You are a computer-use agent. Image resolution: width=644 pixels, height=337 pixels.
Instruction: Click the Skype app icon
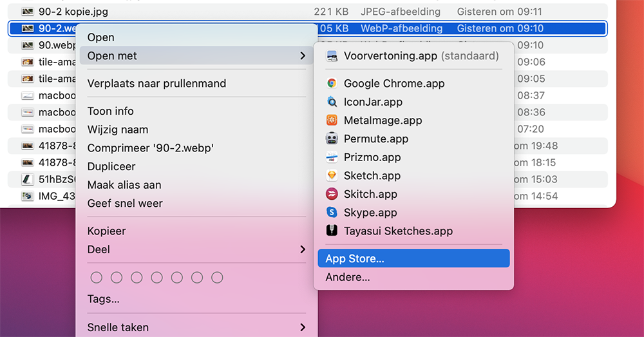pyautogui.click(x=332, y=212)
